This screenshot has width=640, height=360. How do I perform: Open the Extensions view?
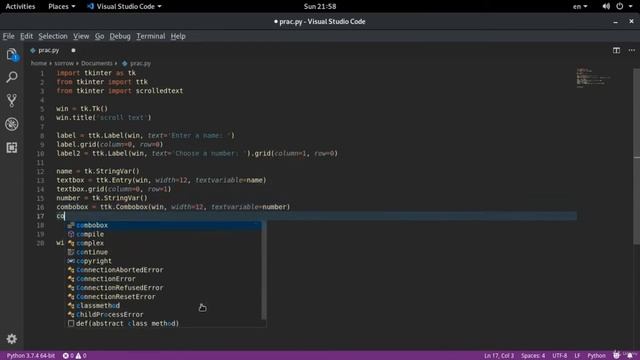[11, 147]
